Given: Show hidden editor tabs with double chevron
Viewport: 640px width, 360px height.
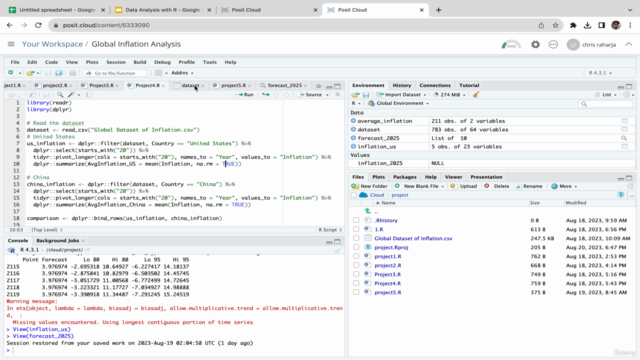Looking at the screenshot, I should pyautogui.click(x=318, y=86).
